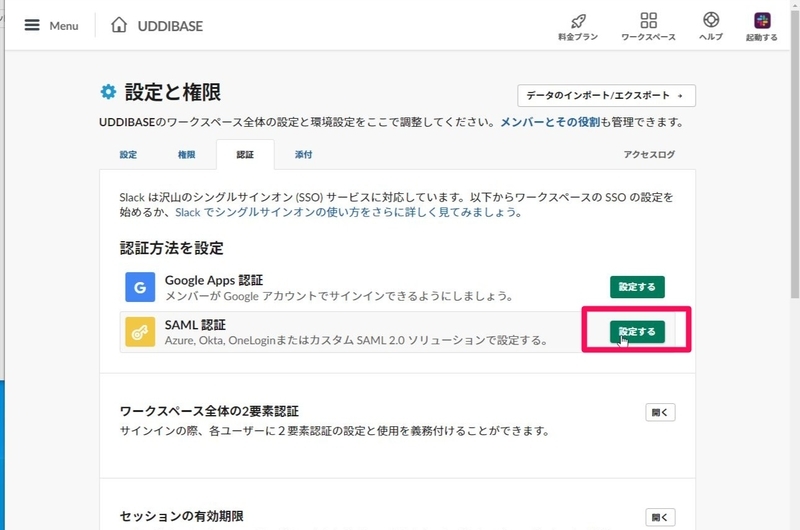This screenshot has width=800, height=530.
Task: Click 設定する for Google Apps 認証
Action: (637, 287)
